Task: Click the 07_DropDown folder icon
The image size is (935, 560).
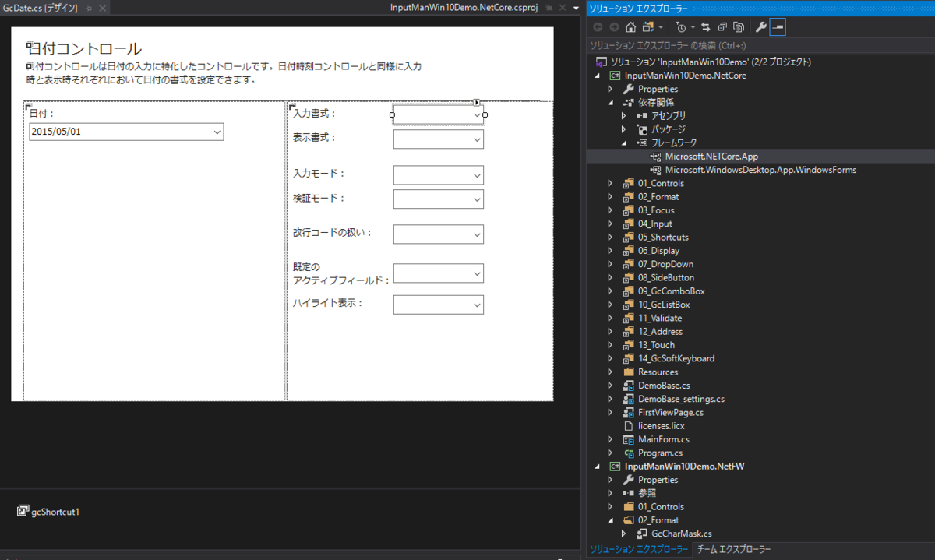Action: point(629,264)
